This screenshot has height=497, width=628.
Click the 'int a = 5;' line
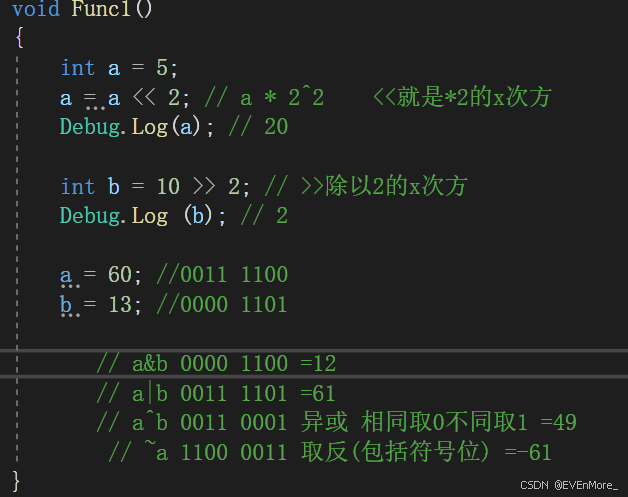119,68
